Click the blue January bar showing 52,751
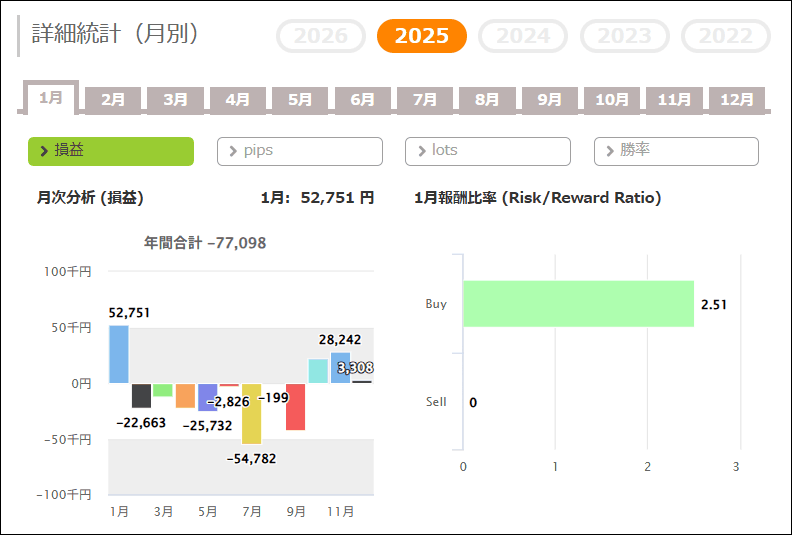Screen dimensions: 792x535 [119, 354]
